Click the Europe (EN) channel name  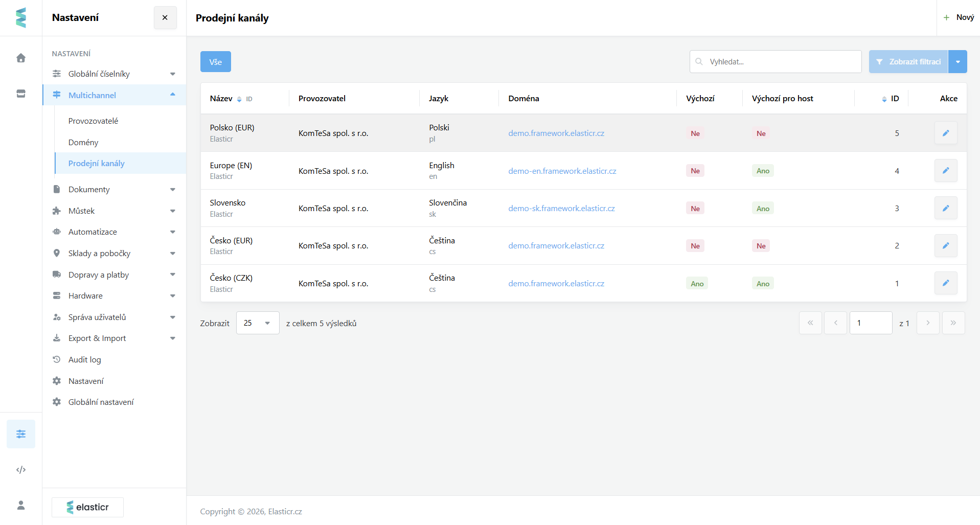coord(231,166)
